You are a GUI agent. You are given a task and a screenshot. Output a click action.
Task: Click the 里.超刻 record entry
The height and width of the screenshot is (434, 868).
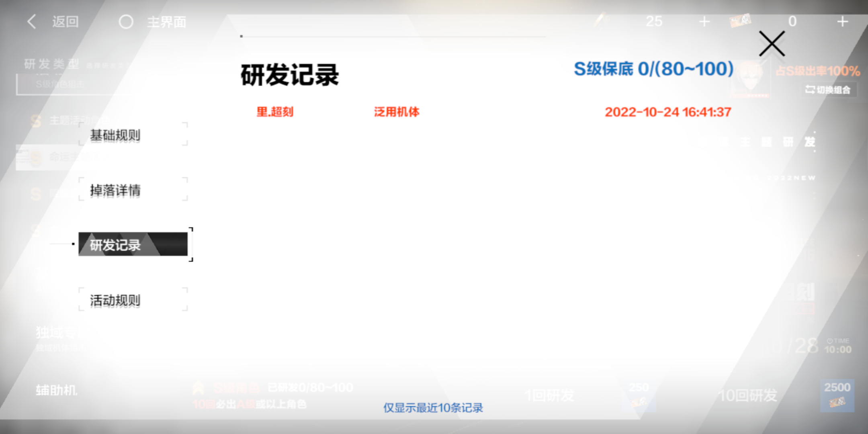tap(275, 112)
